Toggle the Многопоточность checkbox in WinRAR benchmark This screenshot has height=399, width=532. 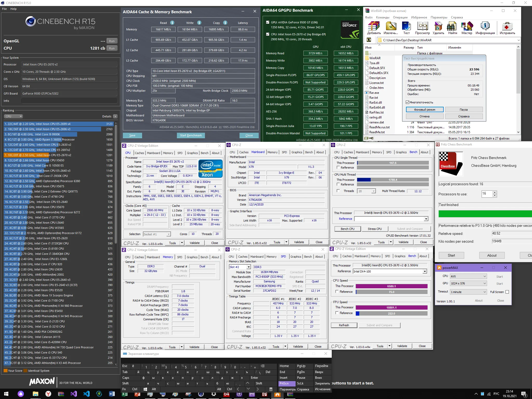(x=408, y=102)
